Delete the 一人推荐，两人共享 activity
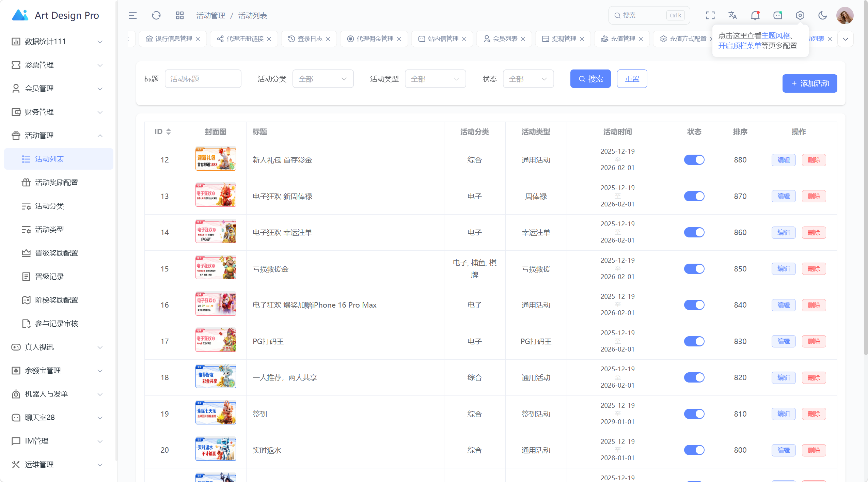868x482 pixels. (x=814, y=378)
